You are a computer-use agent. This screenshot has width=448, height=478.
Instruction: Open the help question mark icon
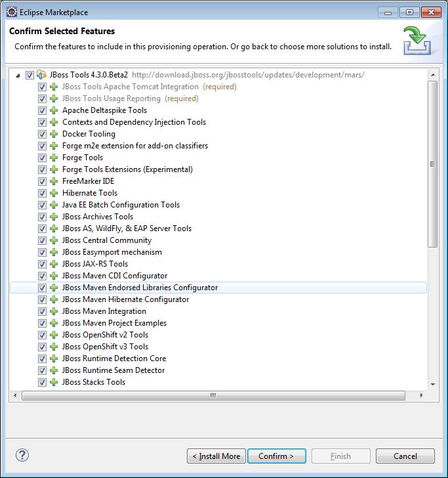pyautogui.click(x=22, y=455)
